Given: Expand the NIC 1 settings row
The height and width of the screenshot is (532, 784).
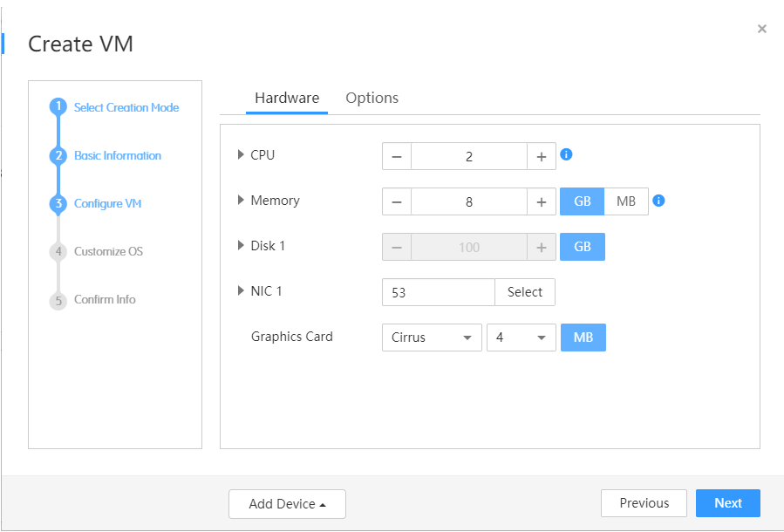Looking at the screenshot, I should pos(242,291).
